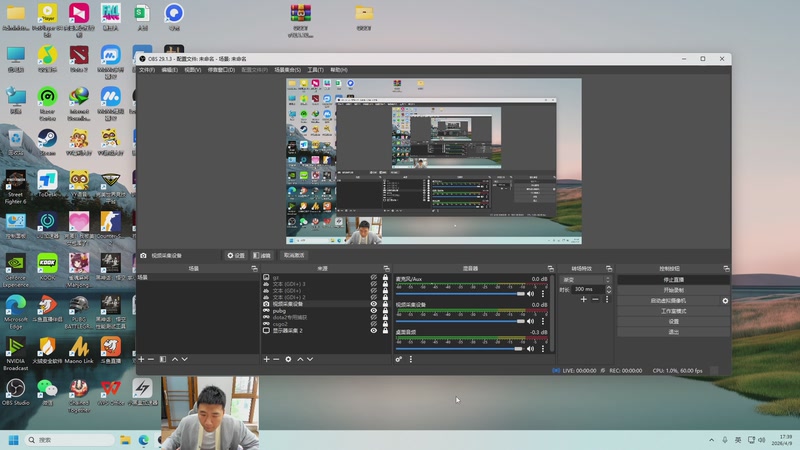The image size is (800, 450).
Task: Adjust the 麦克风/Aux volume slider
Action: (x=460, y=294)
